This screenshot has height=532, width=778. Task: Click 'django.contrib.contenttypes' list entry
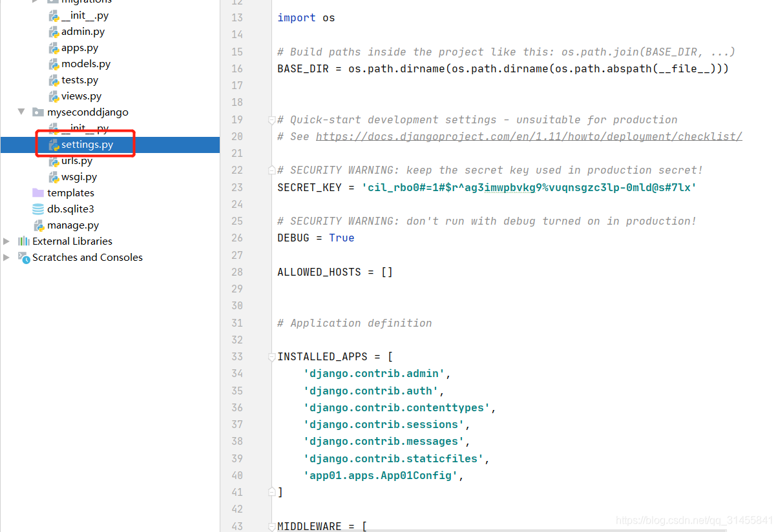point(396,407)
